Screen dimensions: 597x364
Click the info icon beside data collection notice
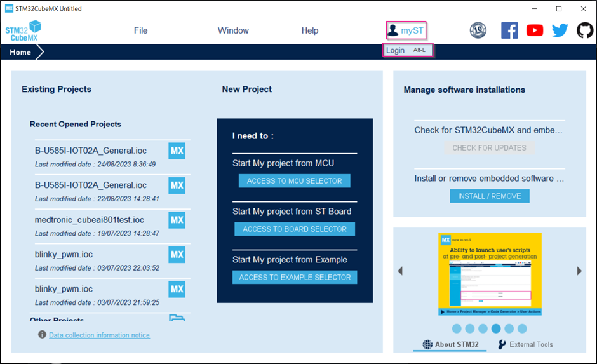click(43, 334)
